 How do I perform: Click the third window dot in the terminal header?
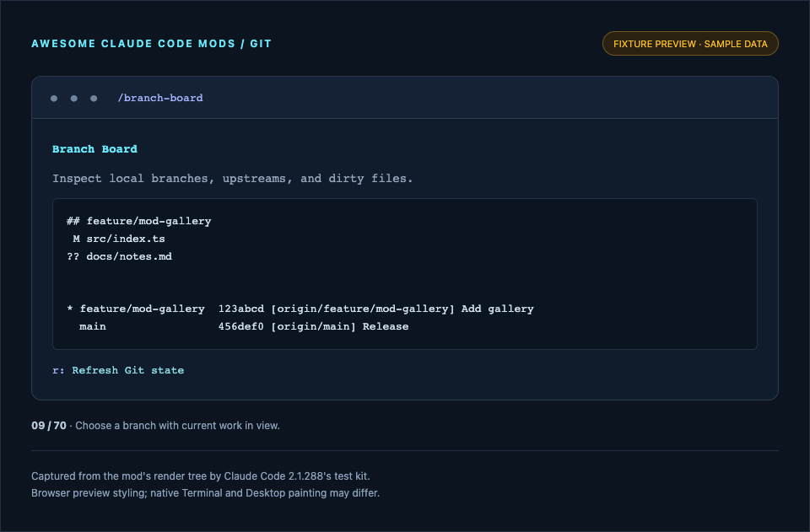click(94, 98)
